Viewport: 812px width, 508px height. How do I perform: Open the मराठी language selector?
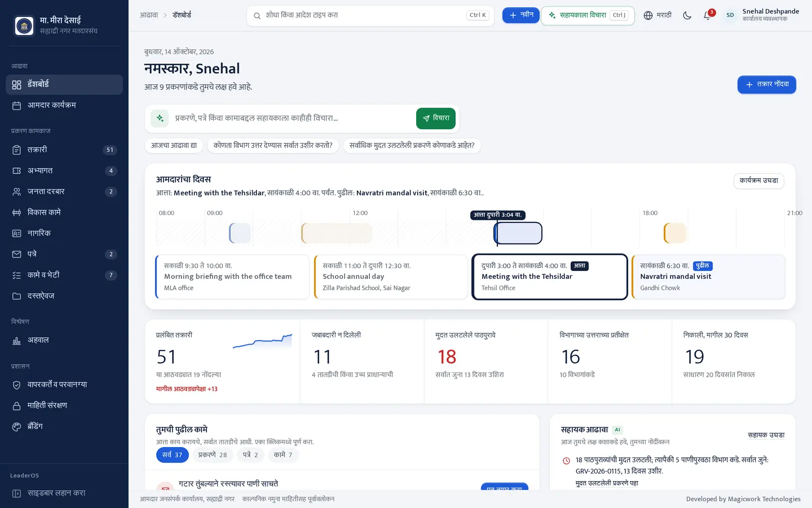pyautogui.click(x=657, y=15)
